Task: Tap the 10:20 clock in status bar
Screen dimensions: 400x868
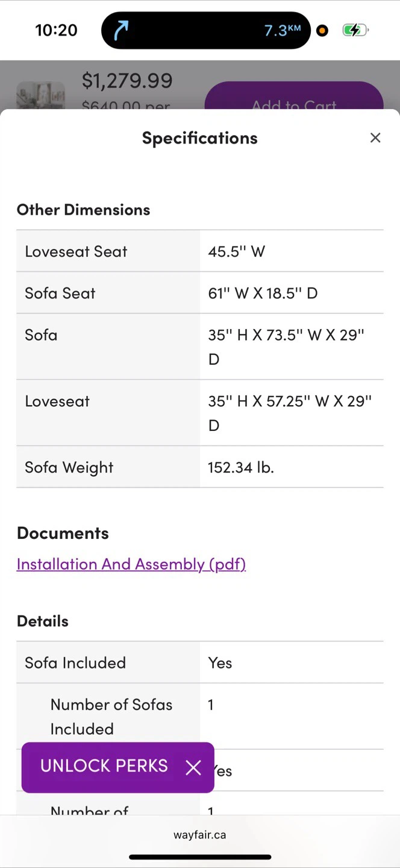Action: coord(57,30)
